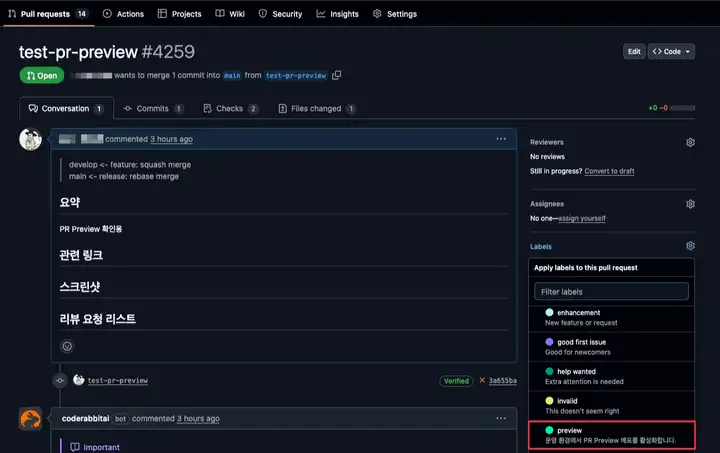Open the Labels gear icon
The width and height of the screenshot is (720, 453).
690,246
